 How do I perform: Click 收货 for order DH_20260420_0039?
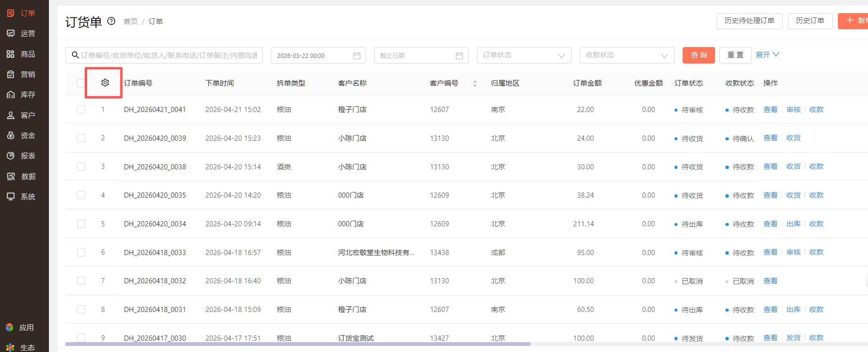[793, 138]
